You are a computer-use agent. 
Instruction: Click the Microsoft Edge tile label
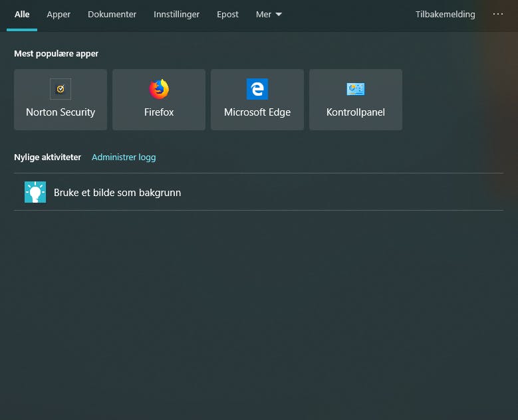[x=257, y=112]
